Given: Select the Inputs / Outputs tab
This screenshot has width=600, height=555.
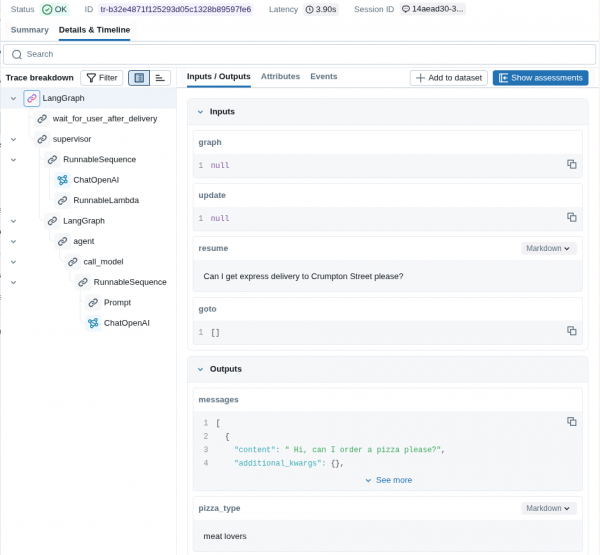Looking at the screenshot, I should pyautogui.click(x=218, y=77).
